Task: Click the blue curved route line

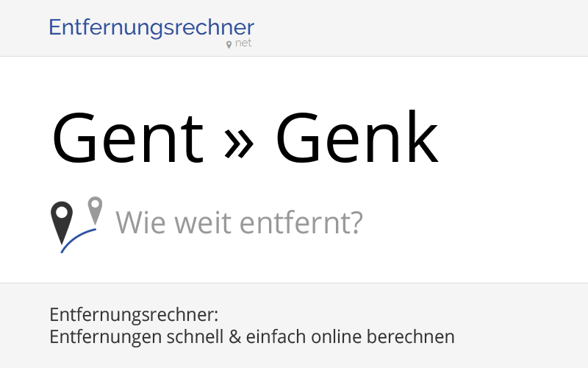Action: 79,241
